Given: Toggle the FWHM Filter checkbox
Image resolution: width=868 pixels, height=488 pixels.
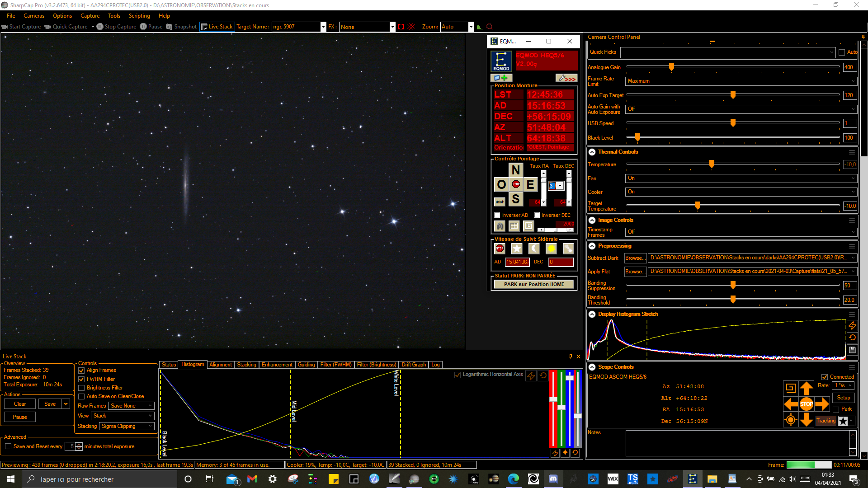Looking at the screenshot, I should click(x=82, y=379).
